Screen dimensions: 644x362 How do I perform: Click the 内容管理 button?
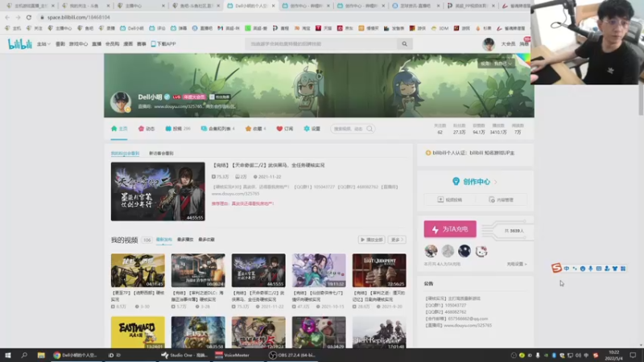click(x=501, y=200)
